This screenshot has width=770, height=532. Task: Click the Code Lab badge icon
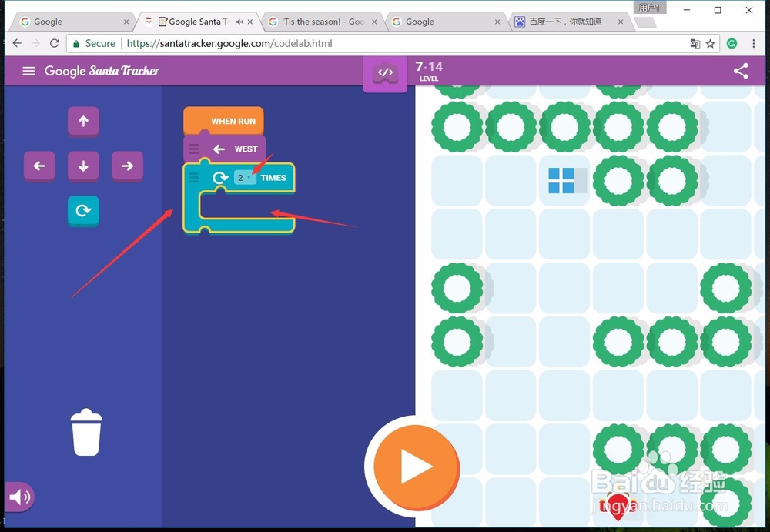point(386,73)
